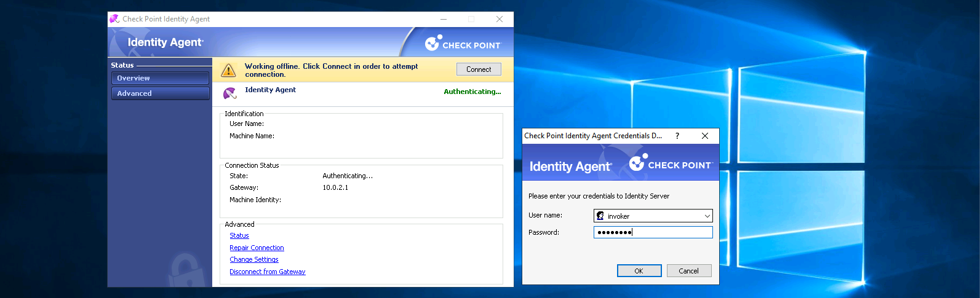Click the user icon in User name field
Image resolution: width=980 pixels, height=298 pixels.
pos(600,216)
